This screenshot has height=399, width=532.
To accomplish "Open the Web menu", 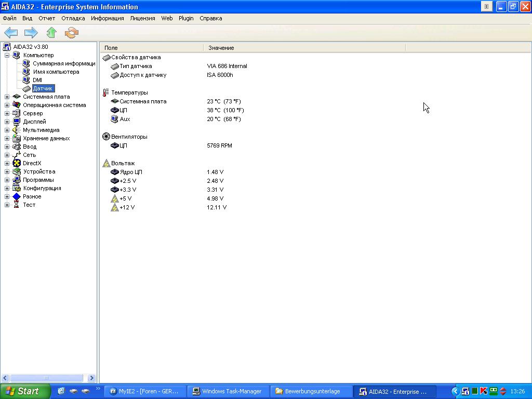I will 167,18.
